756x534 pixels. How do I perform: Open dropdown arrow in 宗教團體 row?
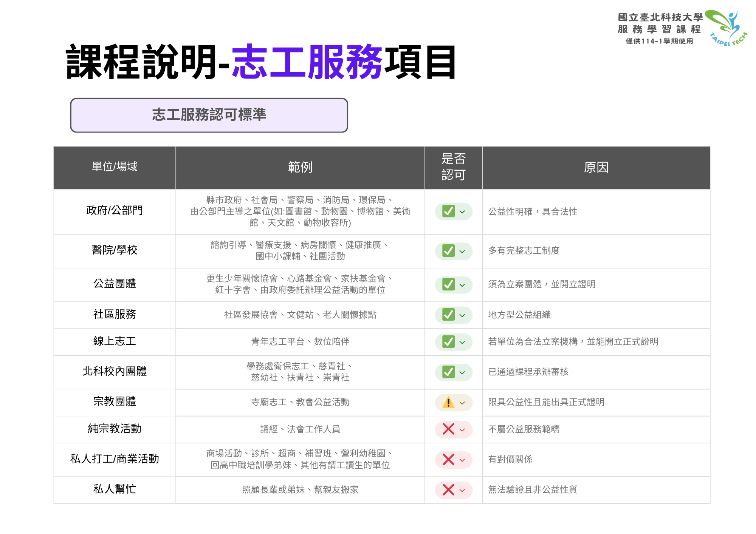point(462,403)
